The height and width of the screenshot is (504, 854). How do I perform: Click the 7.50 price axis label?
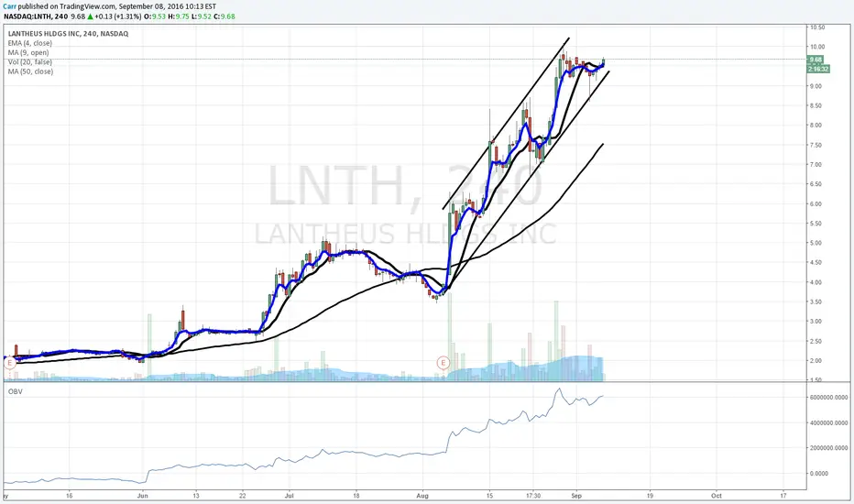(x=816, y=145)
